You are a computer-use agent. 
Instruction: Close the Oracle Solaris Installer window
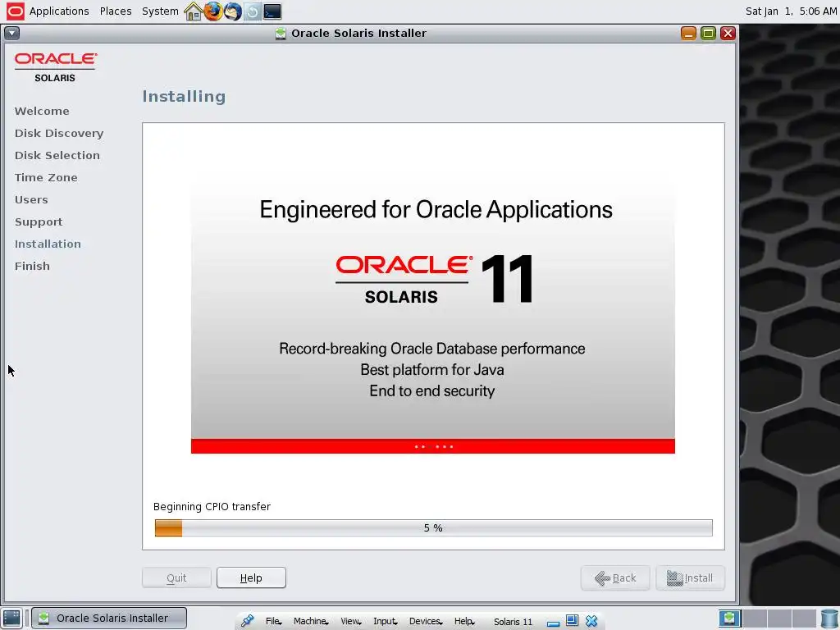coord(728,33)
